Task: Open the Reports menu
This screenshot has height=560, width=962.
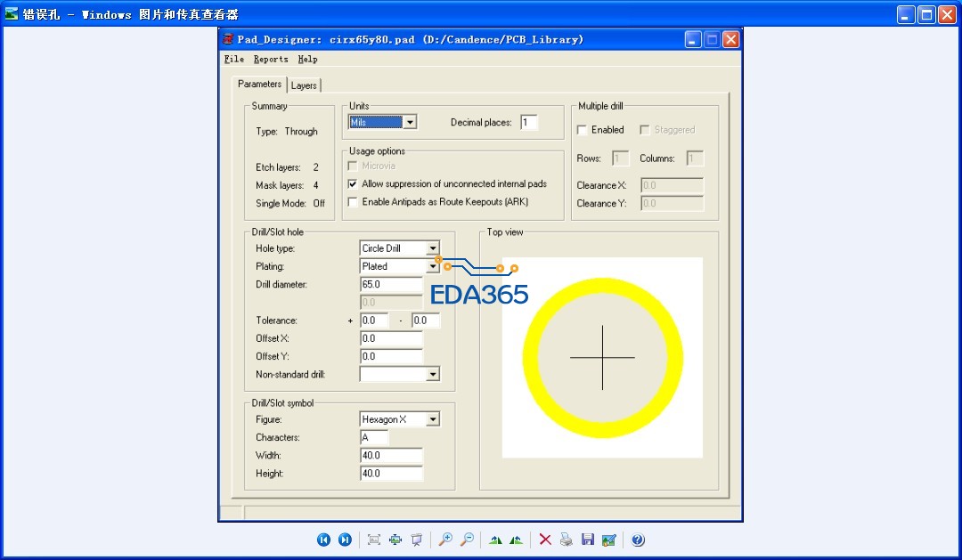Action: (x=271, y=59)
